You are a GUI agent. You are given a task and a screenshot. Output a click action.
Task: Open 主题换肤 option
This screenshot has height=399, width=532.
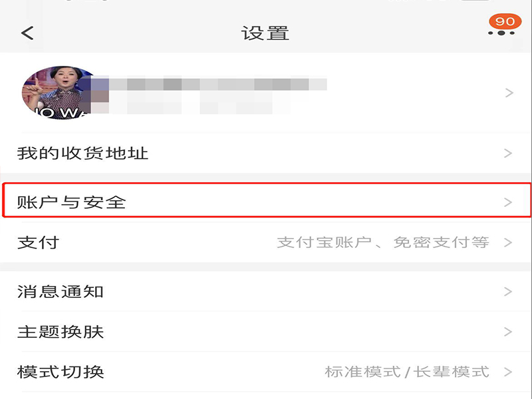(x=266, y=331)
